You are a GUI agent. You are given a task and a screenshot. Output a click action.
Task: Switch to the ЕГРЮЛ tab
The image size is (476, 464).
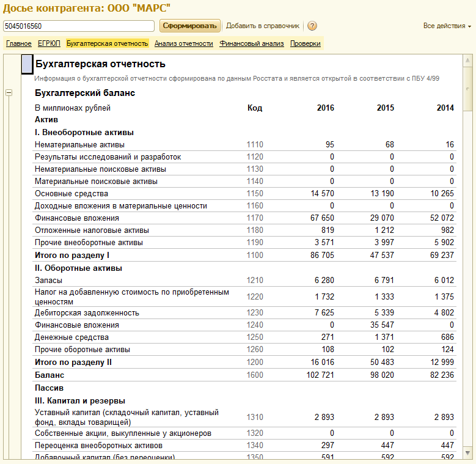(49, 43)
